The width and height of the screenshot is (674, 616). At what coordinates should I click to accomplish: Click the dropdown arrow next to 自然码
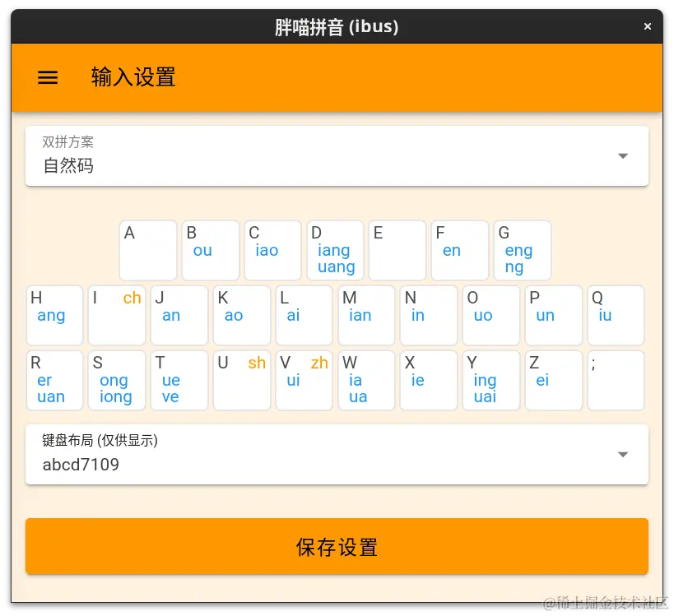click(x=623, y=155)
